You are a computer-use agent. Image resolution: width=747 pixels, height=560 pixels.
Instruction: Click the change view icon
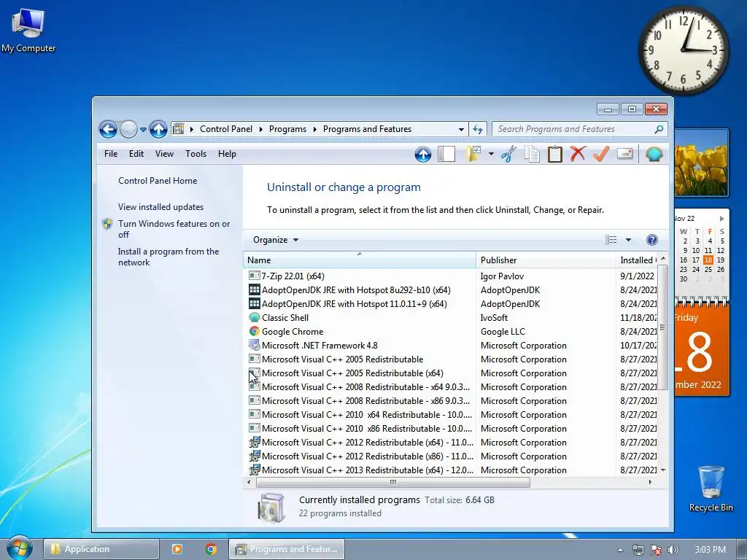[x=611, y=240]
